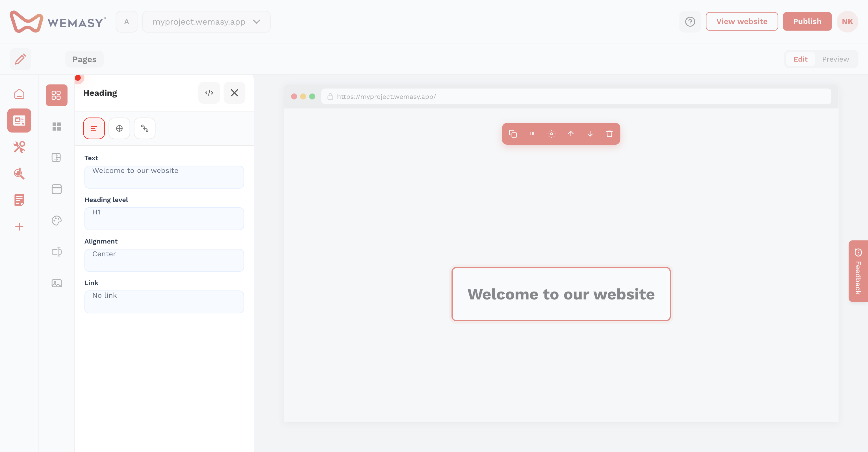Click the View website button

[742, 21]
